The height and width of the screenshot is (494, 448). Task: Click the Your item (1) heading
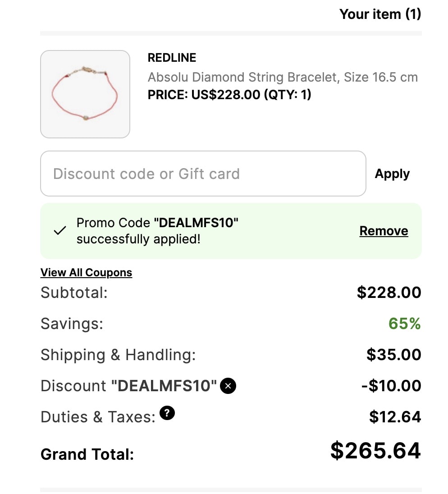(x=380, y=14)
